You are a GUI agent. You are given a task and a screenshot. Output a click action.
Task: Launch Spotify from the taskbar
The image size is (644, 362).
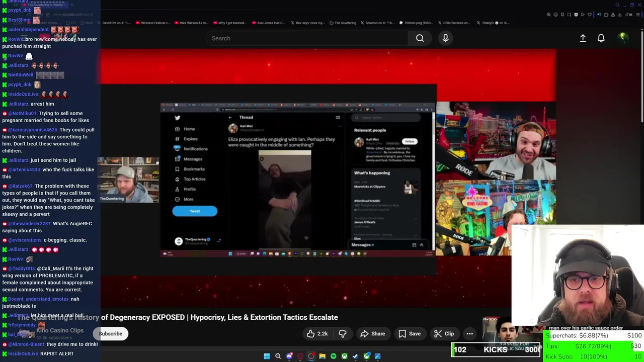pyautogui.click(x=334, y=356)
